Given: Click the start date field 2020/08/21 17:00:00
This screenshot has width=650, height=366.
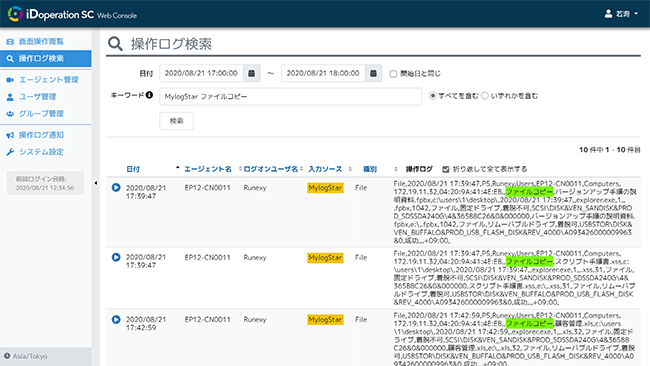Looking at the screenshot, I should (201, 73).
